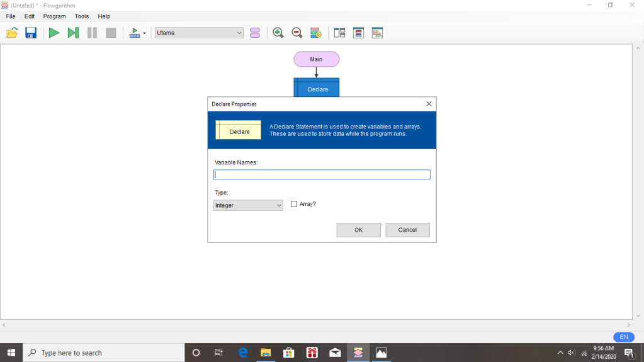Click the Open file folder icon
Screen dimensions: 644x362
click(12, 33)
